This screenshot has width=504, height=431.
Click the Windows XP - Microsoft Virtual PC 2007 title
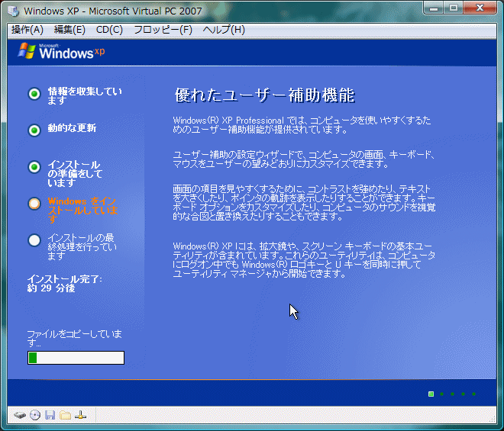[113, 11]
